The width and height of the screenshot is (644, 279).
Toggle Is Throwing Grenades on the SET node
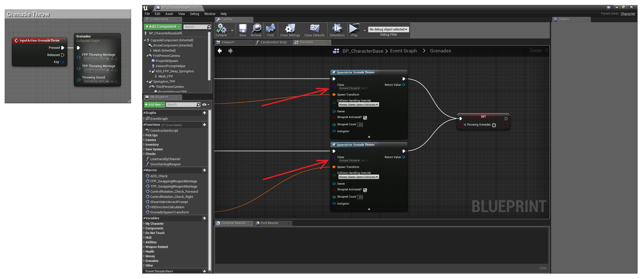(494, 125)
